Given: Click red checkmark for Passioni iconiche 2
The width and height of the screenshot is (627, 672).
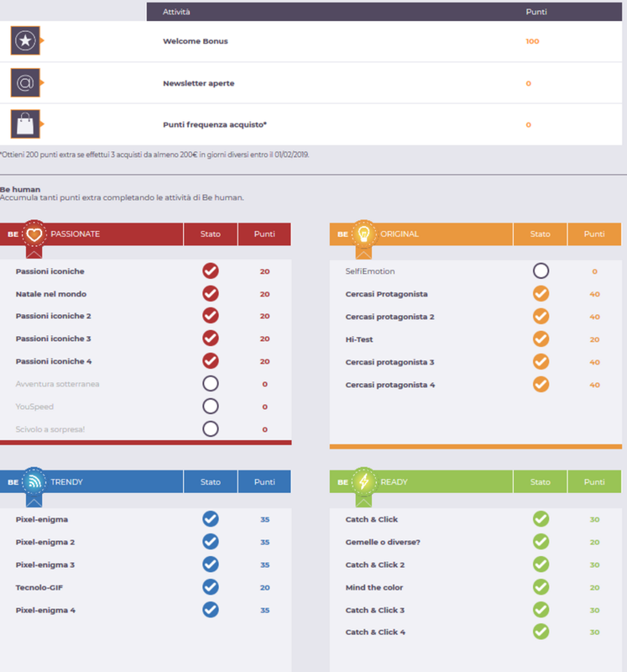Looking at the screenshot, I should 211,316.
